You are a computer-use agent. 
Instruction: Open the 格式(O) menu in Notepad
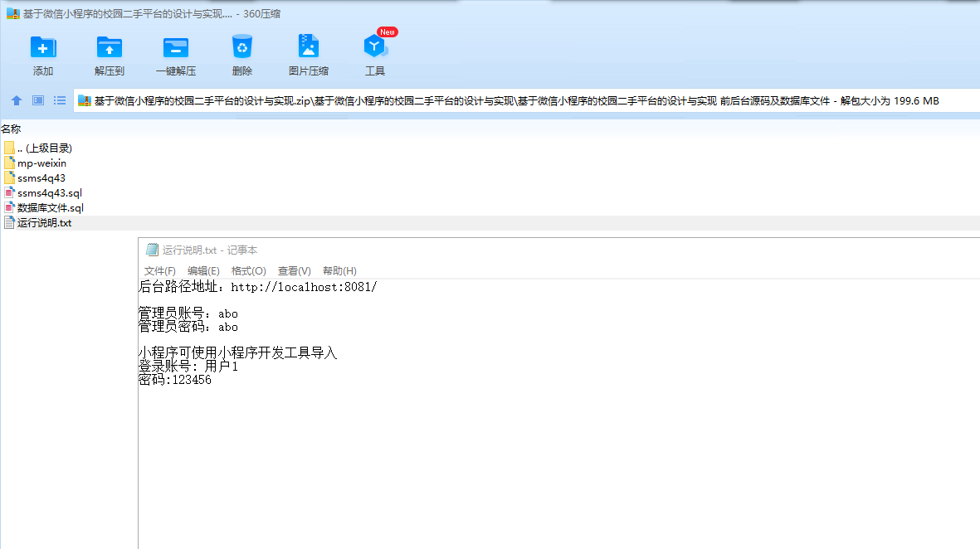tap(249, 270)
